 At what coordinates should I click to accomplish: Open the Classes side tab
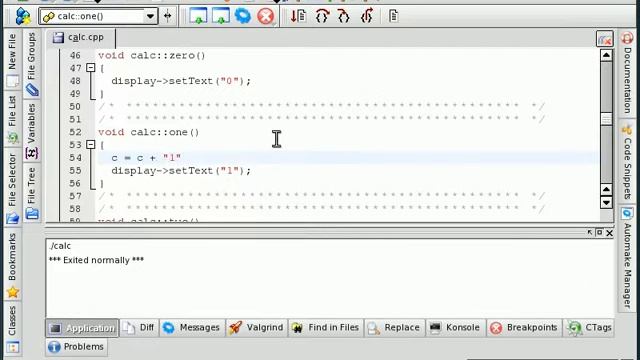tap(12, 329)
